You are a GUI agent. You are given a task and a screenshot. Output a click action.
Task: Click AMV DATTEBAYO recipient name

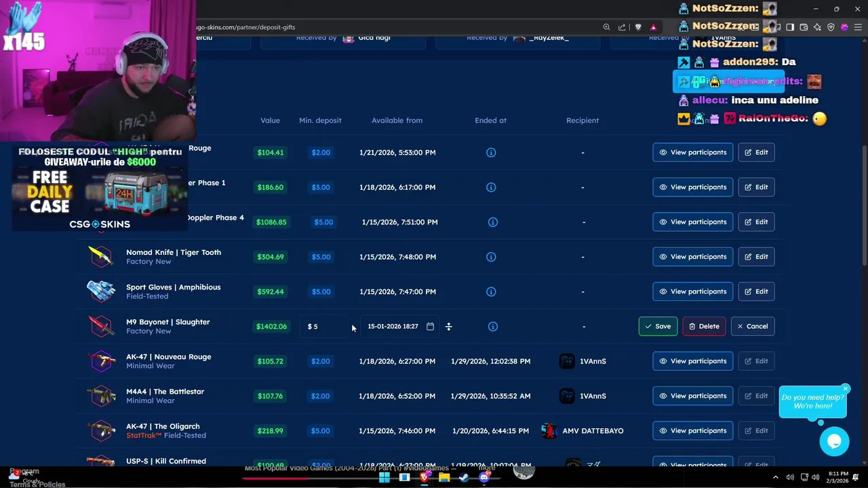[x=593, y=431]
